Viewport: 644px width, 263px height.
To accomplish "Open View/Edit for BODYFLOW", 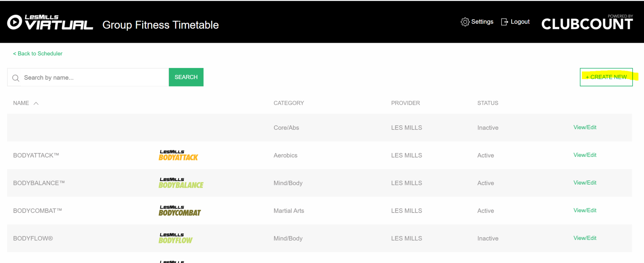I will pos(585,238).
